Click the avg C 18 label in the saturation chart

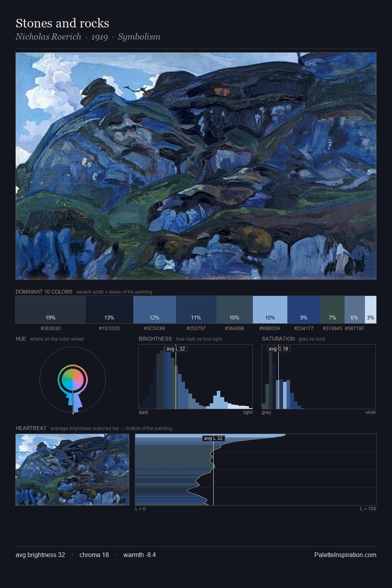point(278,349)
